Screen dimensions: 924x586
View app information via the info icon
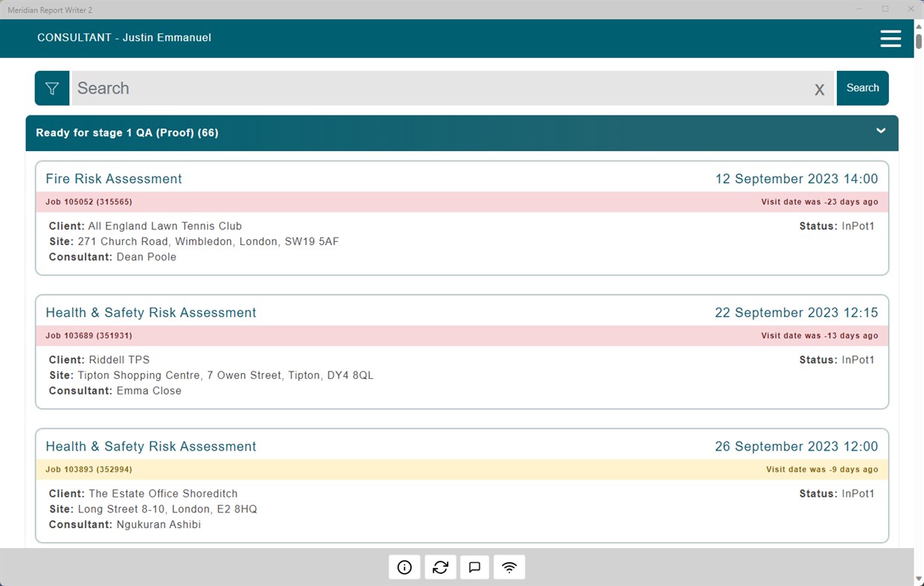(404, 567)
